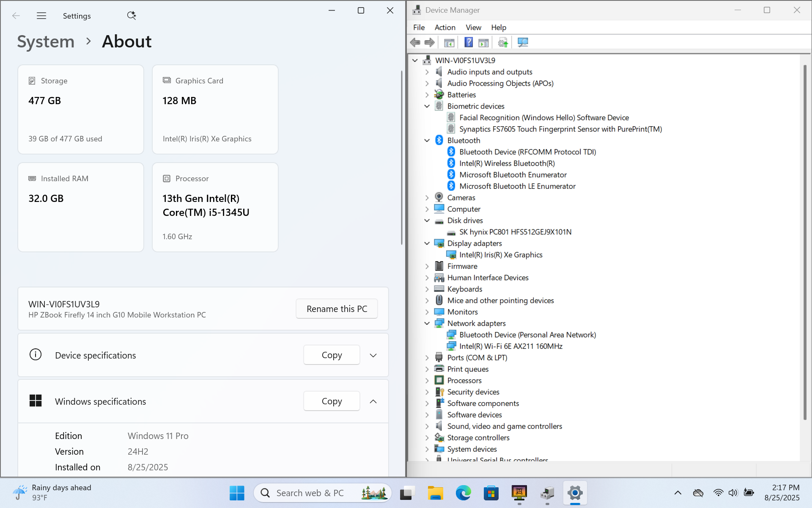The width and height of the screenshot is (812, 508).
Task: Click the Processor i5-1345U card
Action: [215, 207]
